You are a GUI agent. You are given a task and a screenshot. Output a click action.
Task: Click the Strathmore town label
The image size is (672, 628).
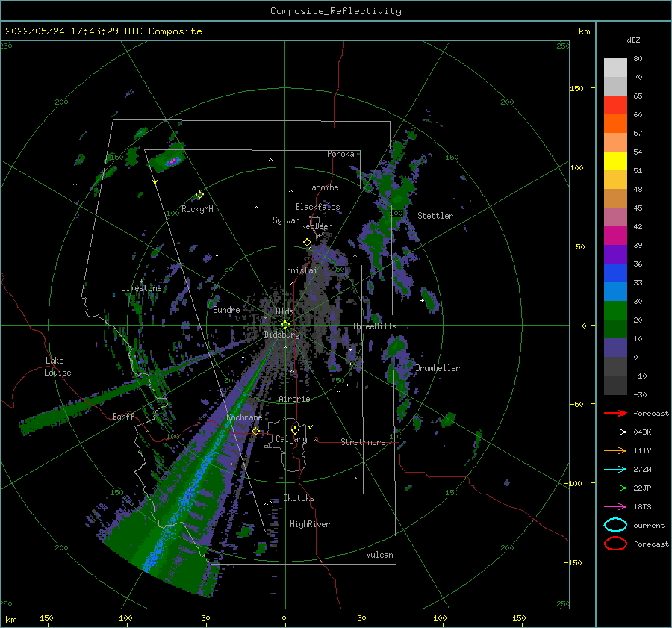363,442
